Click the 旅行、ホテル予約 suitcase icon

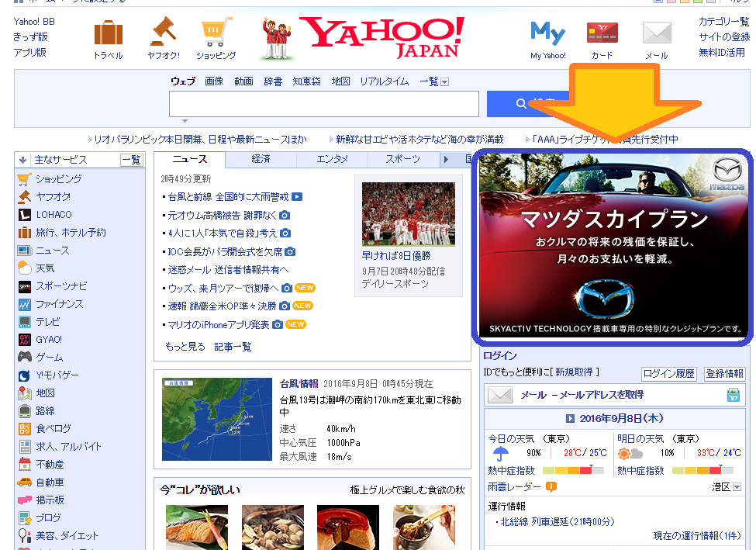(x=24, y=233)
